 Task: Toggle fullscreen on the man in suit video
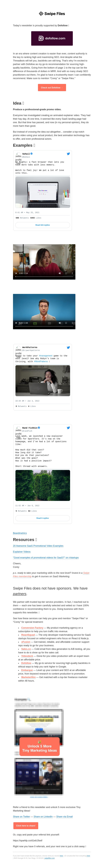point(66,323)
